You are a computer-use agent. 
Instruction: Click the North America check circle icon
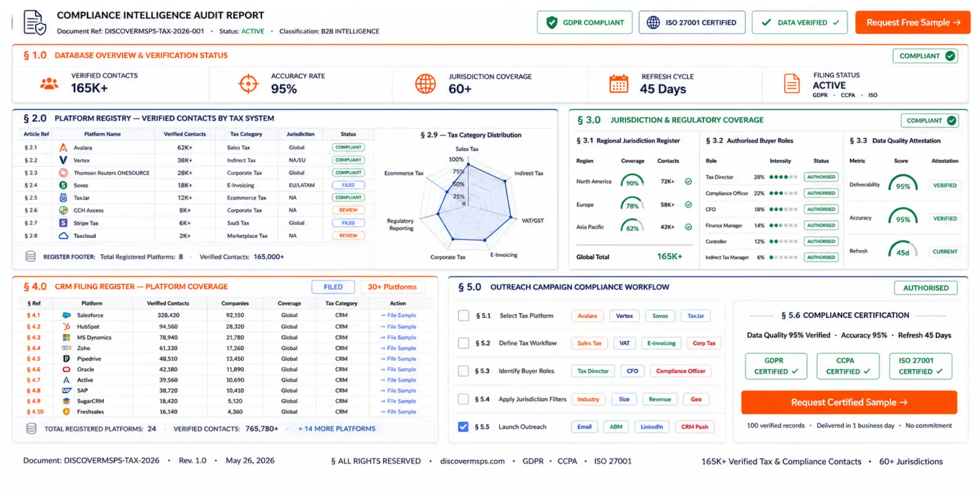689,181
